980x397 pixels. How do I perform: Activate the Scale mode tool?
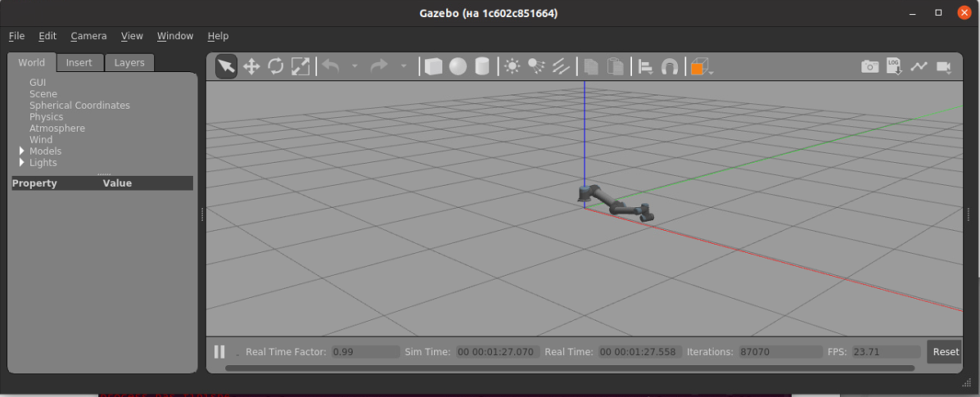click(300, 66)
